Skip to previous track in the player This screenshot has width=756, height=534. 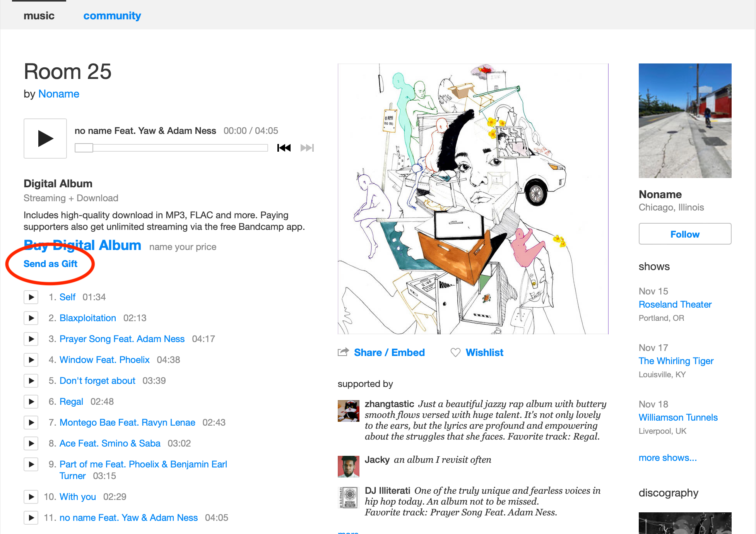[284, 148]
